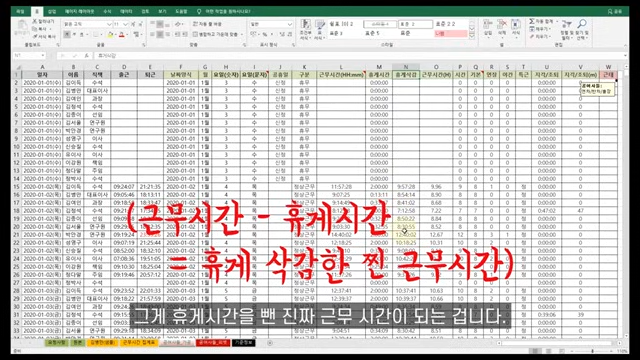Click the Format Painter brush icon
This screenshot has height=360, width=640.
coord(35,37)
